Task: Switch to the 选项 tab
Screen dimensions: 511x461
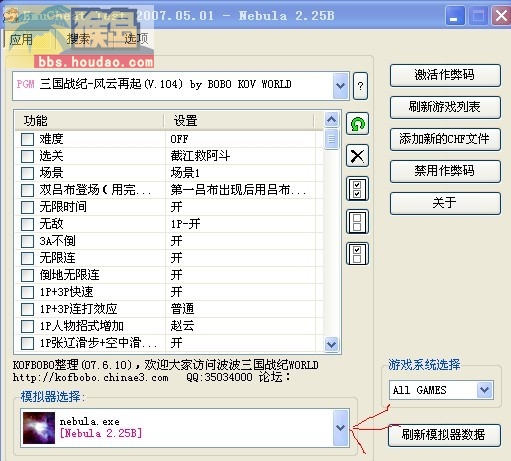Action: coord(136,39)
